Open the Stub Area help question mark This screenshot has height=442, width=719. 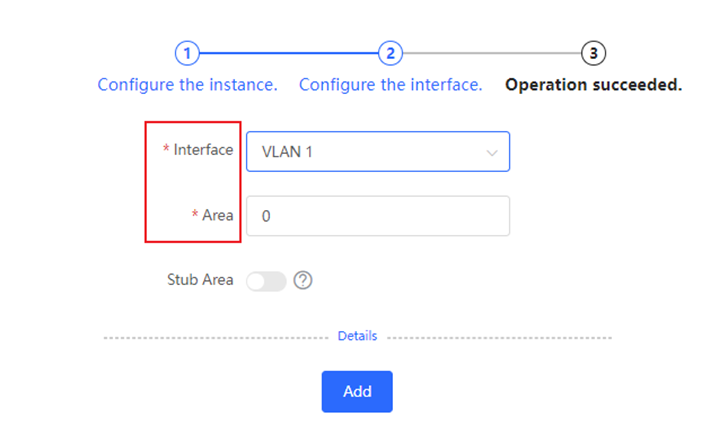[x=303, y=280]
